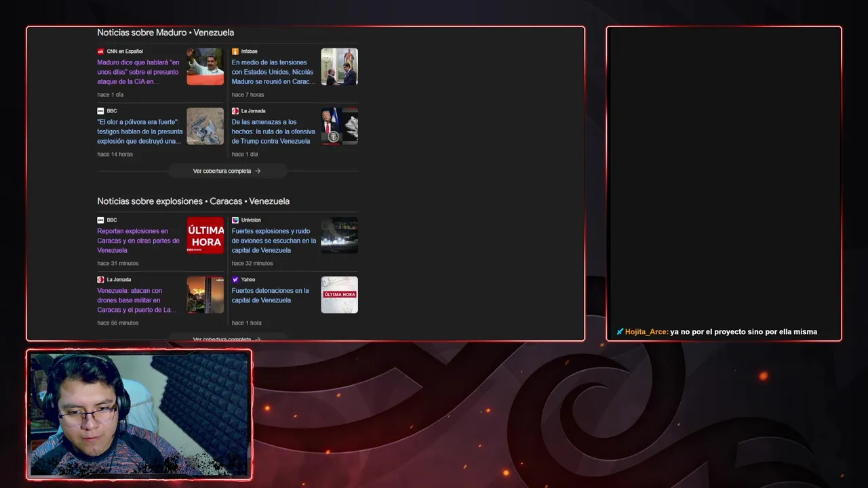Open the Infobae story thumbnail of the meeting
This screenshot has width=868, height=488.
point(340,66)
